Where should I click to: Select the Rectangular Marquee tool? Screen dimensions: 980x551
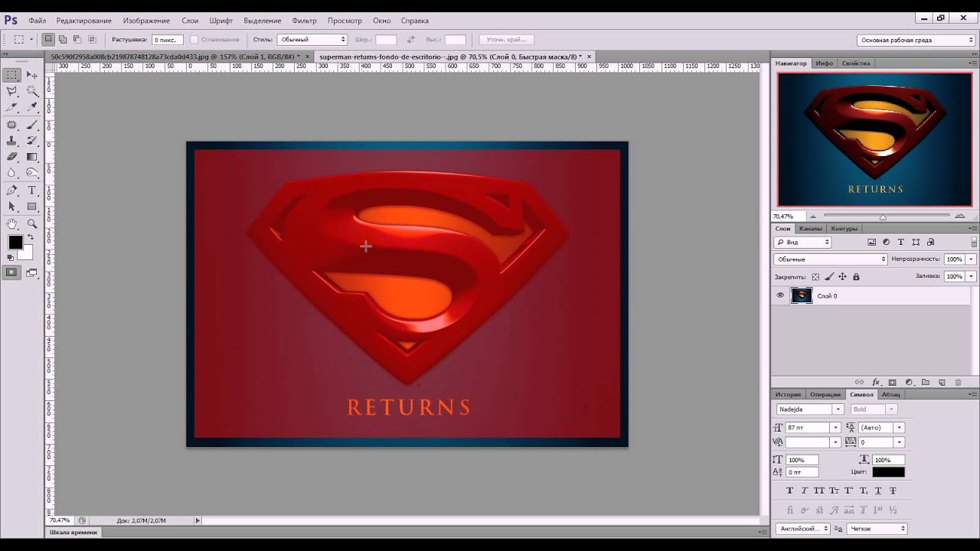click(11, 75)
